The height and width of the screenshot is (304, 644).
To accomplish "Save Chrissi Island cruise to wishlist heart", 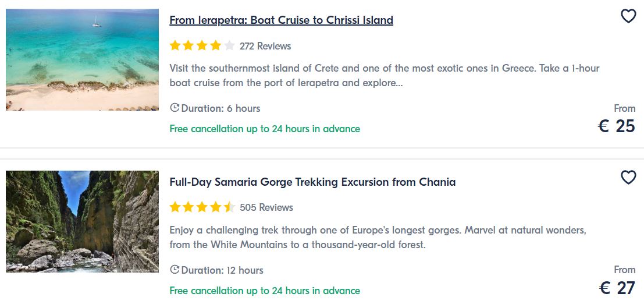I will tap(628, 16).
